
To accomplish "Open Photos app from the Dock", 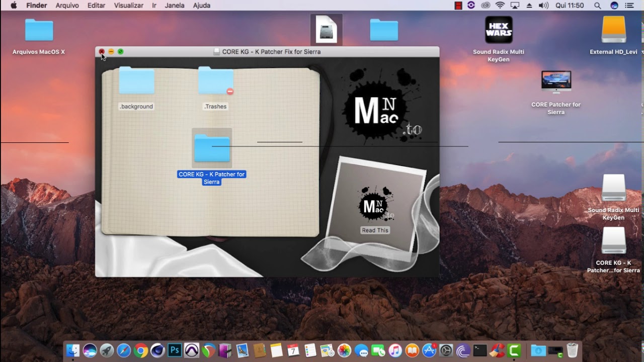I will (x=344, y=350).
